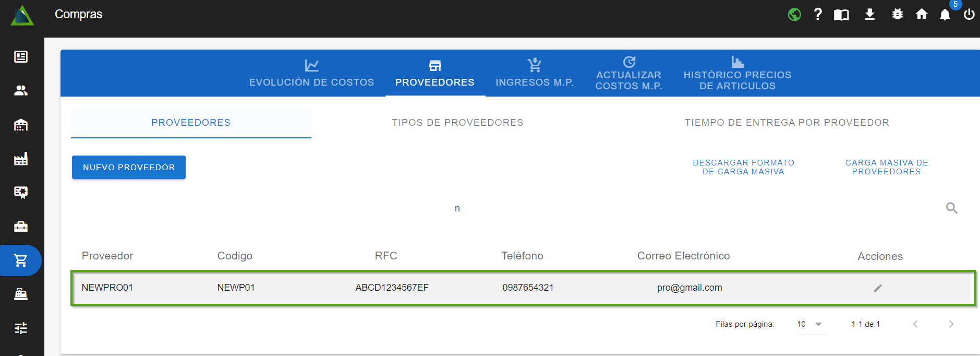
Task: Click the download icon in top bar
Action: point(869,14)
